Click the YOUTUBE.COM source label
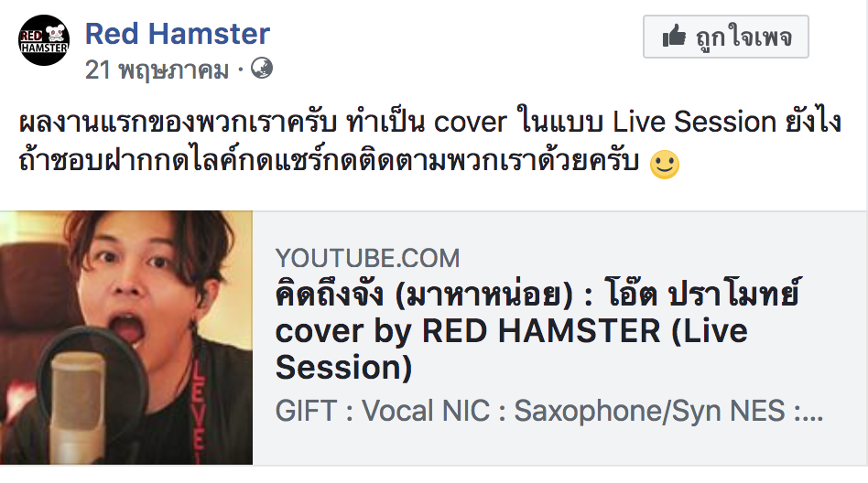Image resolution: width=868 pixels, height=483 pixels. coord(367,258)
